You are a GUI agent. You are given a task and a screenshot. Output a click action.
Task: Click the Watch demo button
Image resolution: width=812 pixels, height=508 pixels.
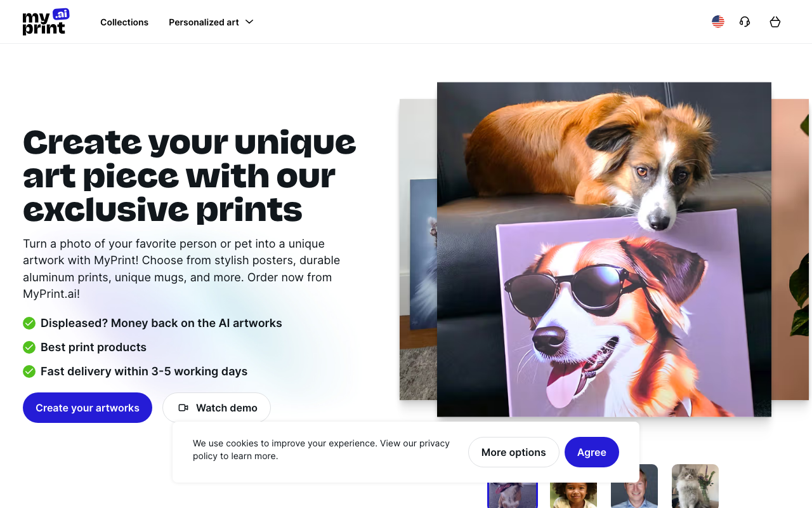click(216, 408)
